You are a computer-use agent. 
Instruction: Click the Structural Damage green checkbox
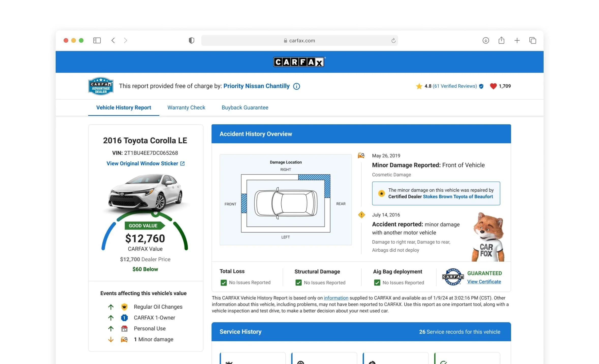pos(298,283)
